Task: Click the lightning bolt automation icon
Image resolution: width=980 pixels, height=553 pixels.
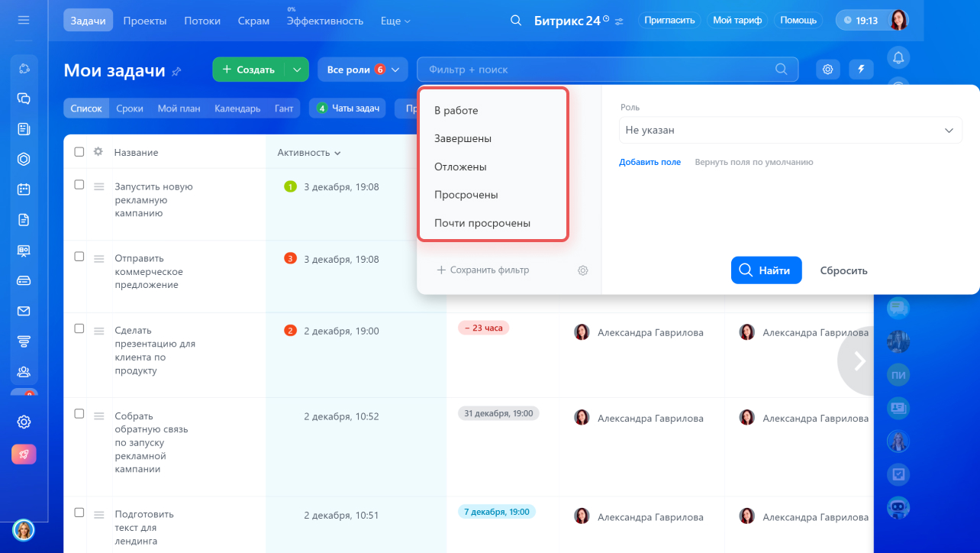Action: tap(861, 70)
